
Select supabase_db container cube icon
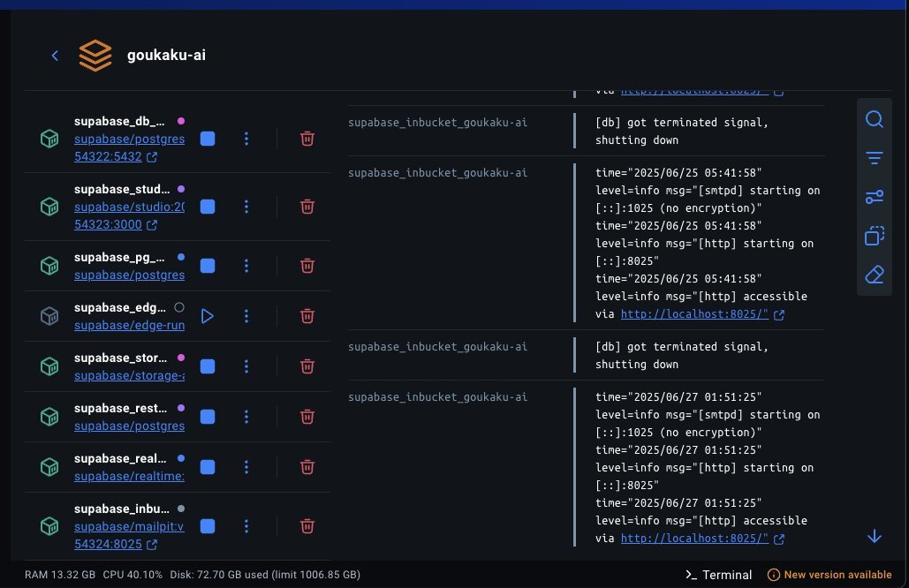click(49, 139)
